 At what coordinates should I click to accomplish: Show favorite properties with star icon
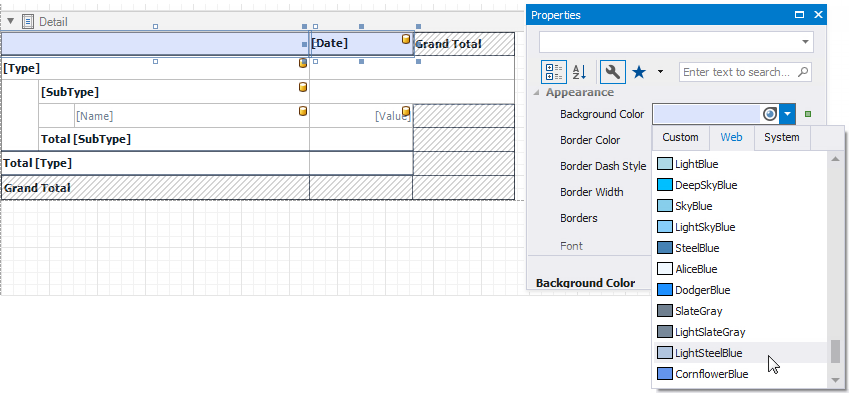(x=639, y=72)
